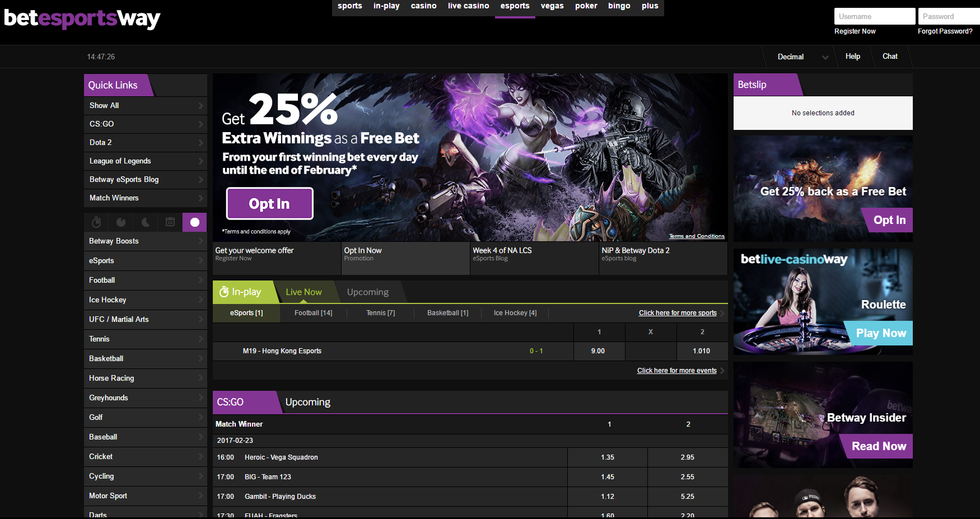Image resolution: width=980 pixels, height=519 pixels.
Task: Expand the Dota 2 quick link arrow
Action: pyautogui.click(x=201, y=143)
